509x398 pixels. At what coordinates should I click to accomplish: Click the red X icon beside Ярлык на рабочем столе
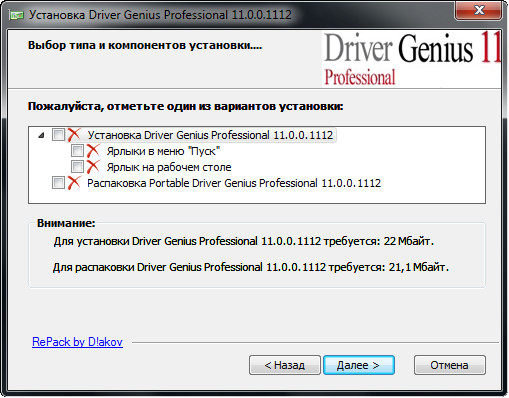[x=93, y=166]
